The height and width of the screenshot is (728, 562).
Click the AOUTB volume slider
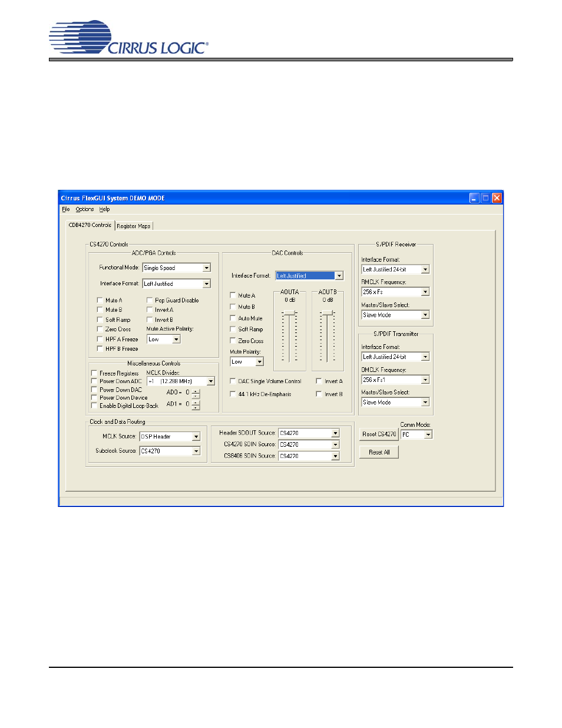pos(327,313)
